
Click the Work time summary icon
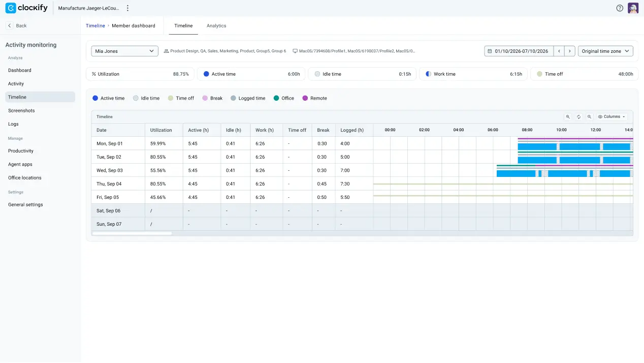pos(428,74)
